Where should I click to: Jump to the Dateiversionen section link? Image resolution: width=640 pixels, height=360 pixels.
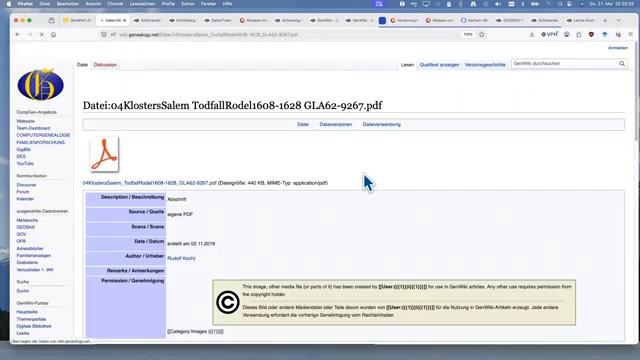coord(336,124)
